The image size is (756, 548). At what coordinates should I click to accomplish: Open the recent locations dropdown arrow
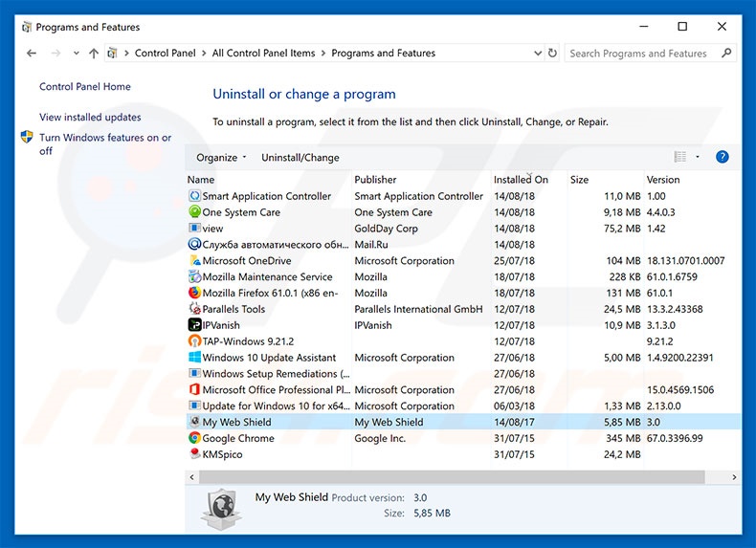pos(77,53)
